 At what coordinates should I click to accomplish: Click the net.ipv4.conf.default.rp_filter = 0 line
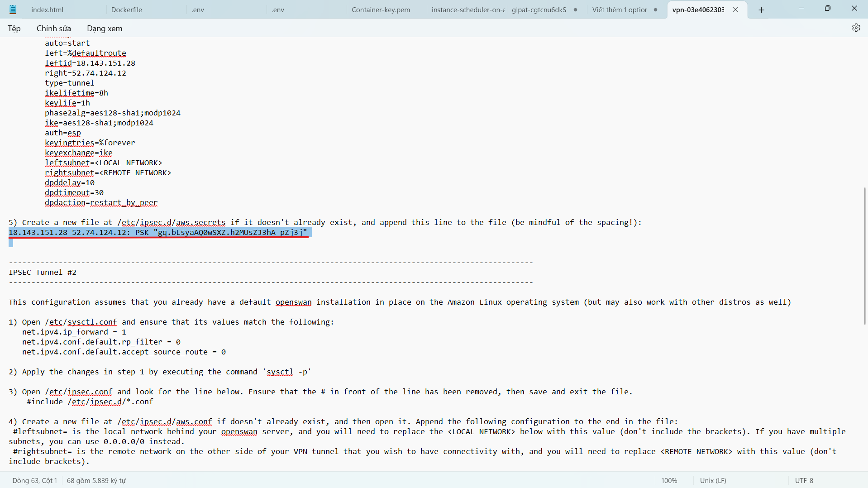(101, 342)
